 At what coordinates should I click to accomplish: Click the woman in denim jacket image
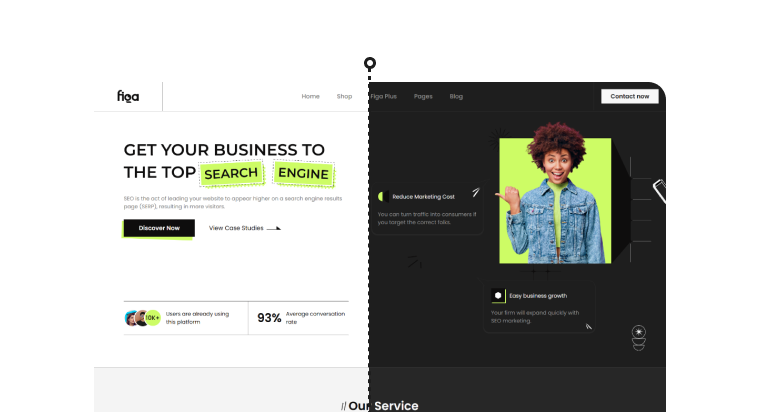click(555, 200)
